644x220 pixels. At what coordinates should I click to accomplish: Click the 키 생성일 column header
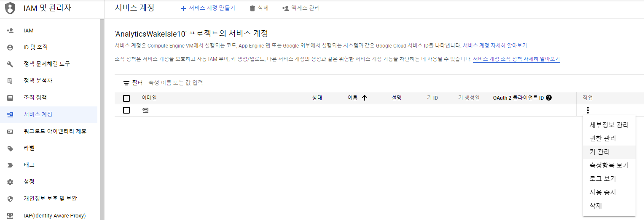(469, 98)
